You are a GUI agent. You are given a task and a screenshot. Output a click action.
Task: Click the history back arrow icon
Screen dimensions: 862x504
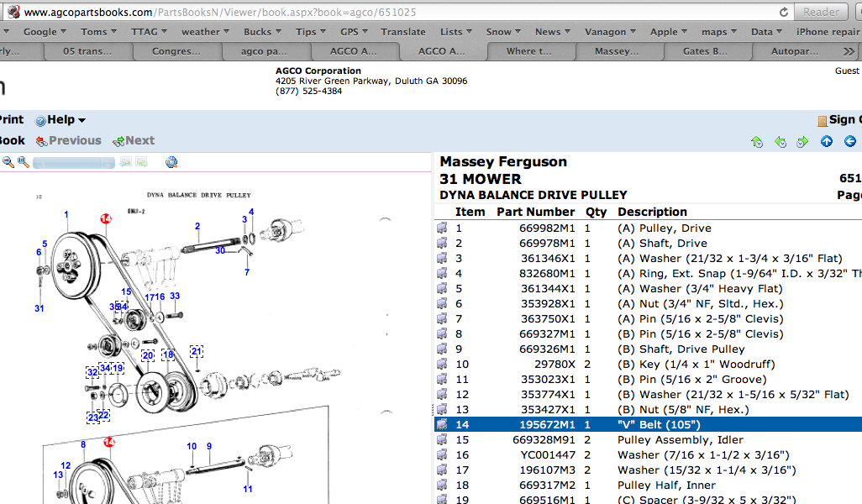[x=781, y=142]
